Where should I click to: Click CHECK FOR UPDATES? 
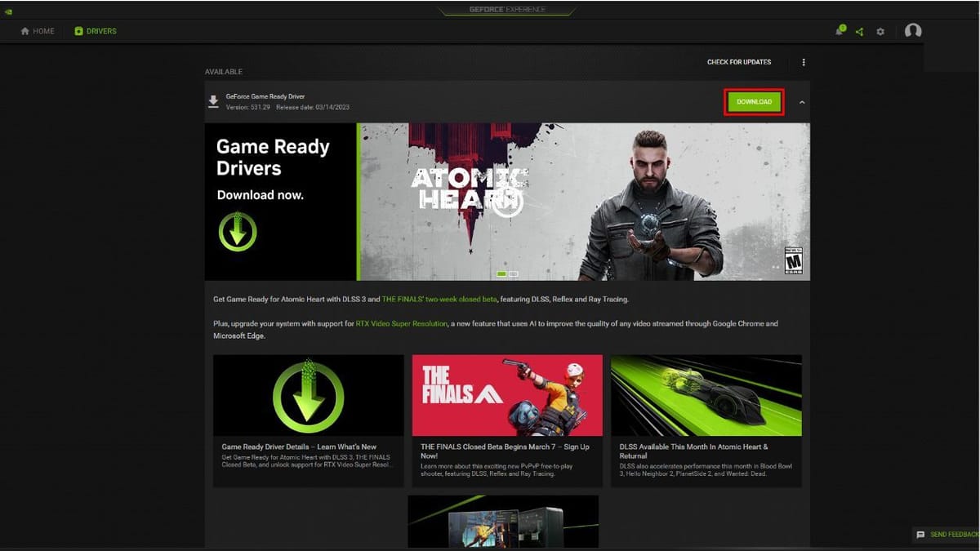click(740, 61)
